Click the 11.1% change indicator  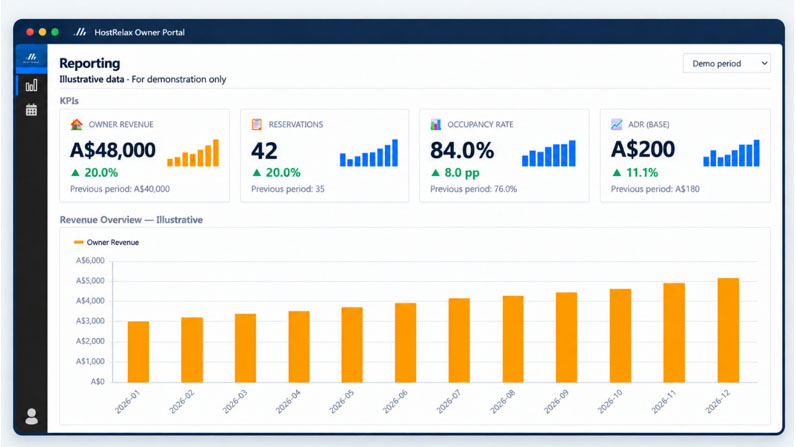[x=635, y=173]
